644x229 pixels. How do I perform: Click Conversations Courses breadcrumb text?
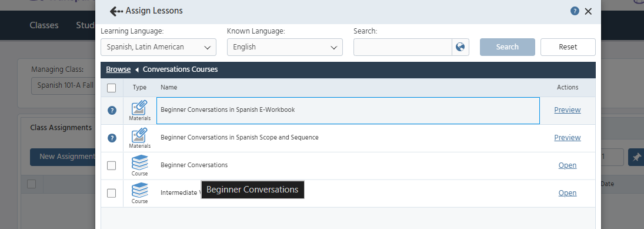(181, 69)
